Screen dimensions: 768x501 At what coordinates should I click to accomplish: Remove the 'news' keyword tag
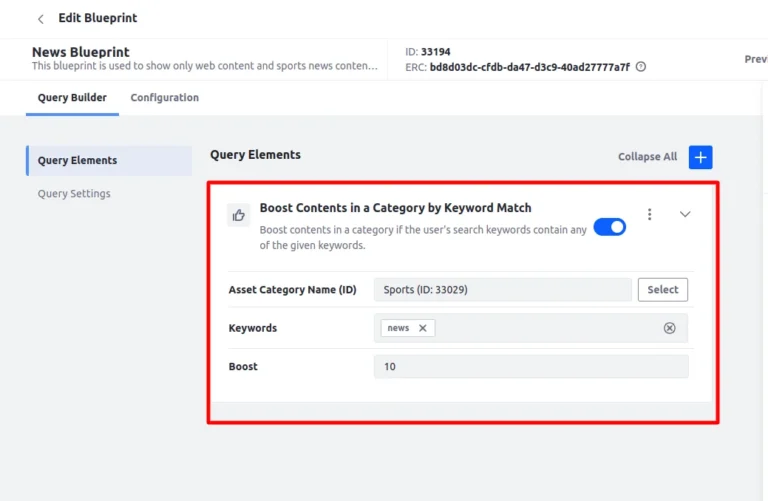423,328
